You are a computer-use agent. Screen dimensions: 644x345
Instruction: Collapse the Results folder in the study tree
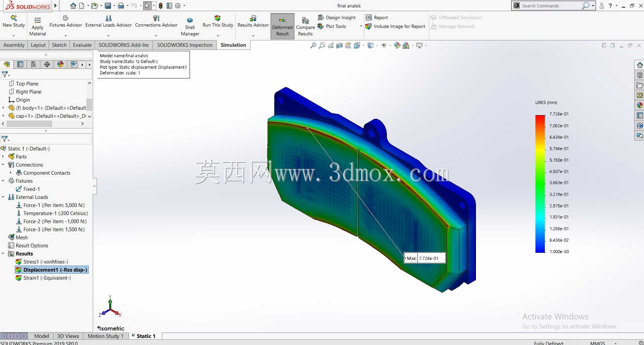pos(3,253)
